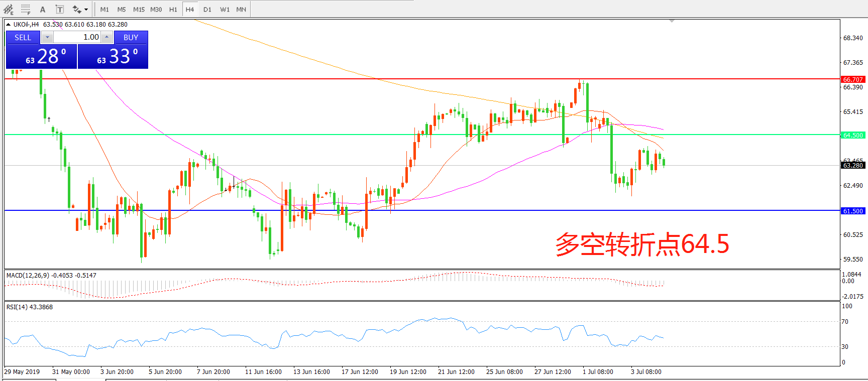Select the H1 timeframe
This screenshot has height=381, width=868.
(173, 9)
